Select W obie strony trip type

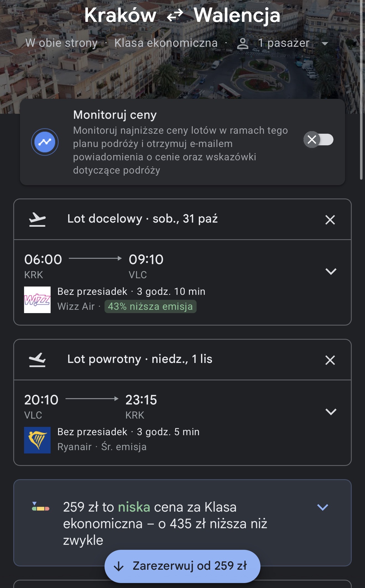[x=61, y=43]
